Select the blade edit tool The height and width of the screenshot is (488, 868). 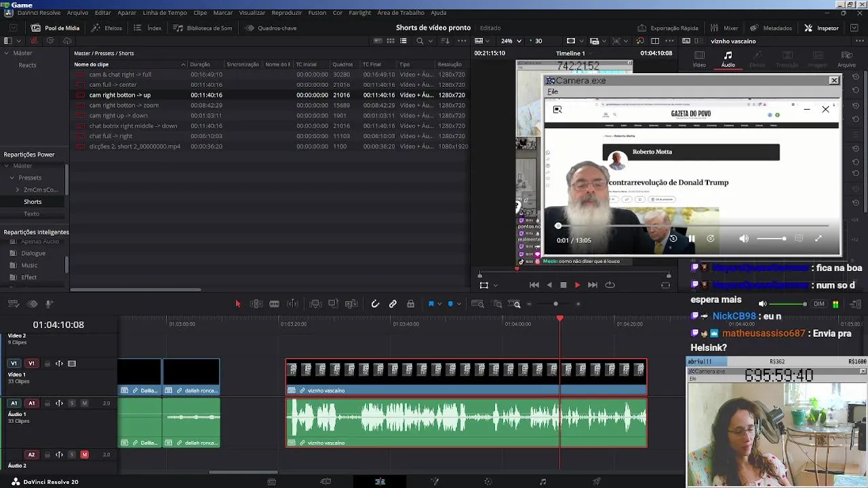pos(274,304)
